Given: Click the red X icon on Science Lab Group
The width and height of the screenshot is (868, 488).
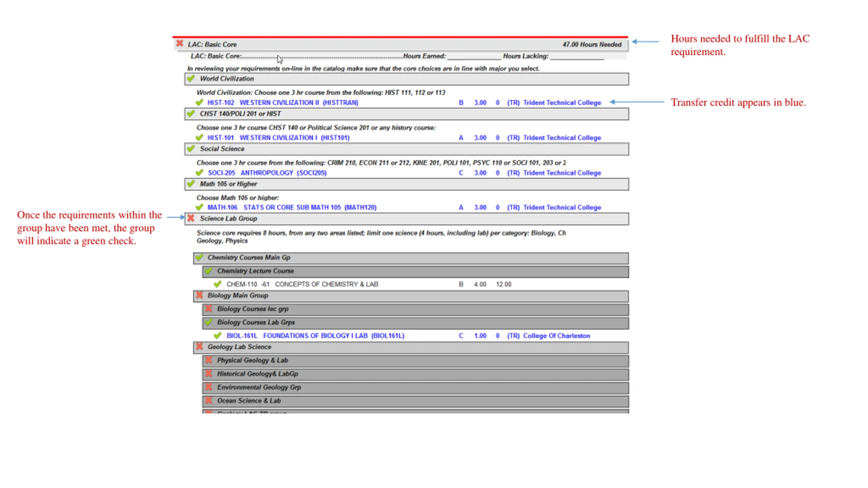Looking at the screenshot, I should click(191, 218).
